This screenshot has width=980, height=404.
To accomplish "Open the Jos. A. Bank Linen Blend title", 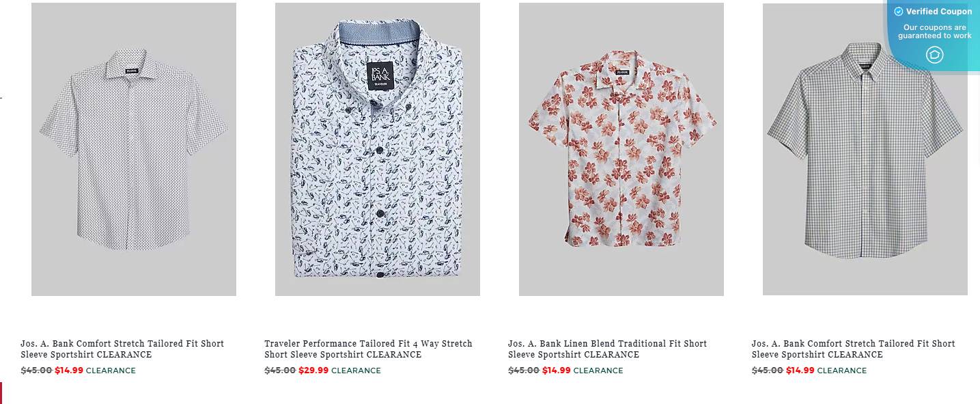I will pyautogui.click(x=607, y=349).
